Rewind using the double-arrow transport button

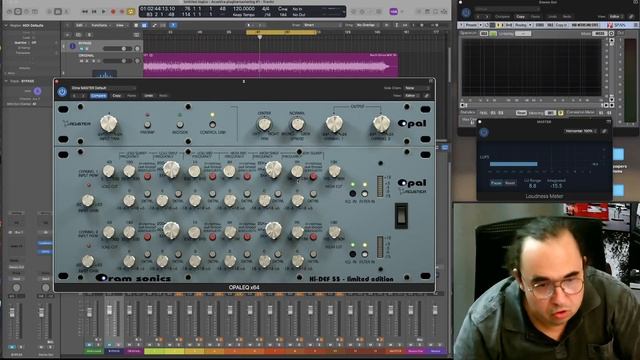(85, 11)
